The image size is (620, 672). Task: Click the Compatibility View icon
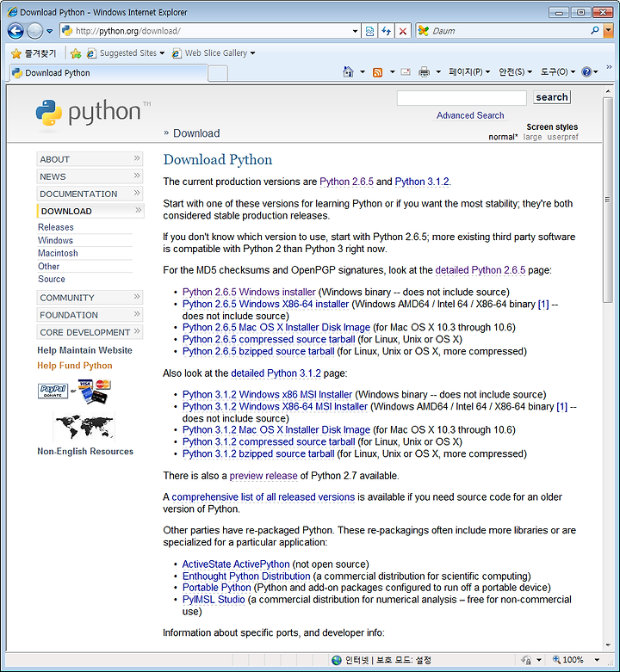coord(369,31)
